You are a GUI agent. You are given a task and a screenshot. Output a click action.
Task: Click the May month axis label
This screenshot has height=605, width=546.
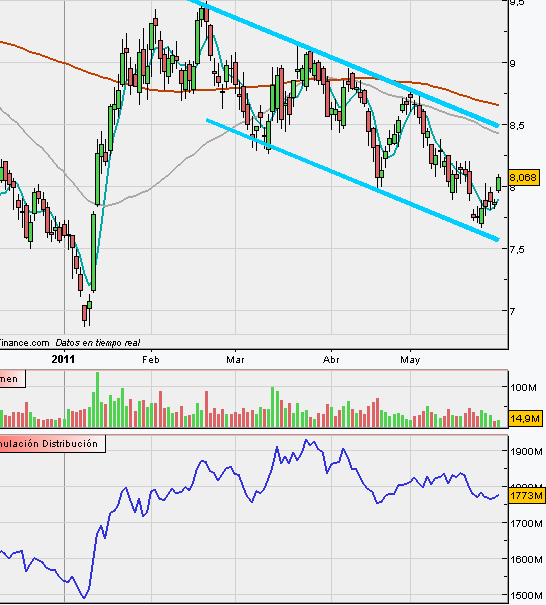click(x=410, y=360)
